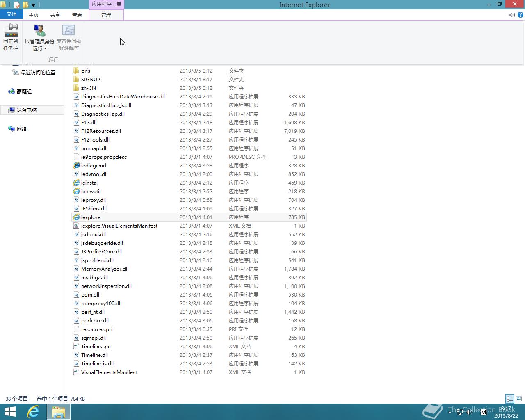This screenshot has width=525, height=420.
Task: Click the resources.pri file icon
Action: tap(76, 329)
